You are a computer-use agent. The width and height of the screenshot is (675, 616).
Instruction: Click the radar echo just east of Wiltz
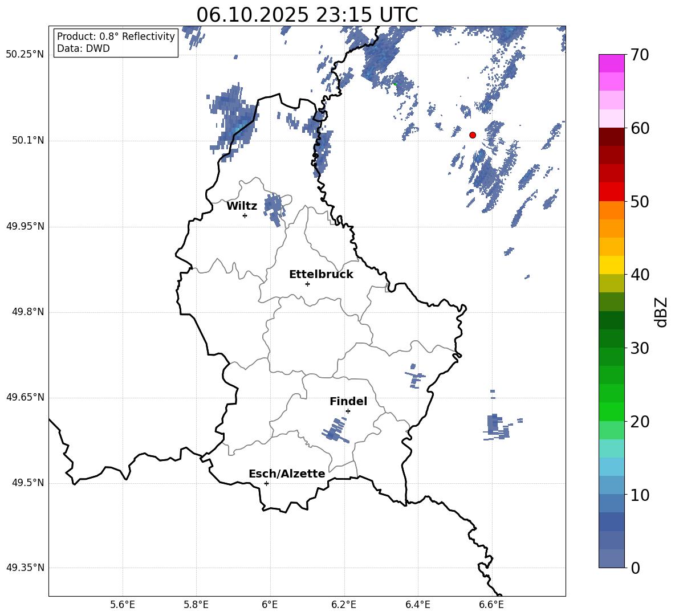(274, 209)
